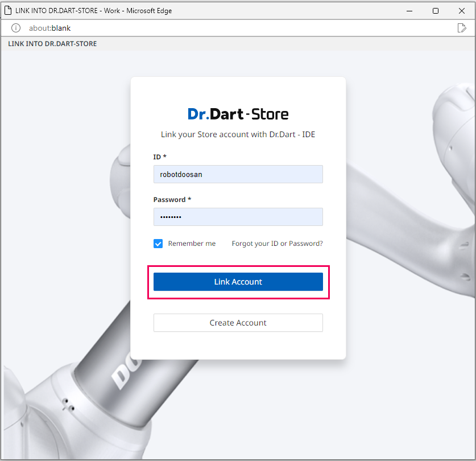The height and width of the screenshot is (461, 476).
Task: Click the Dr.Dart-Store logo
Action: [x=238, y=114]
